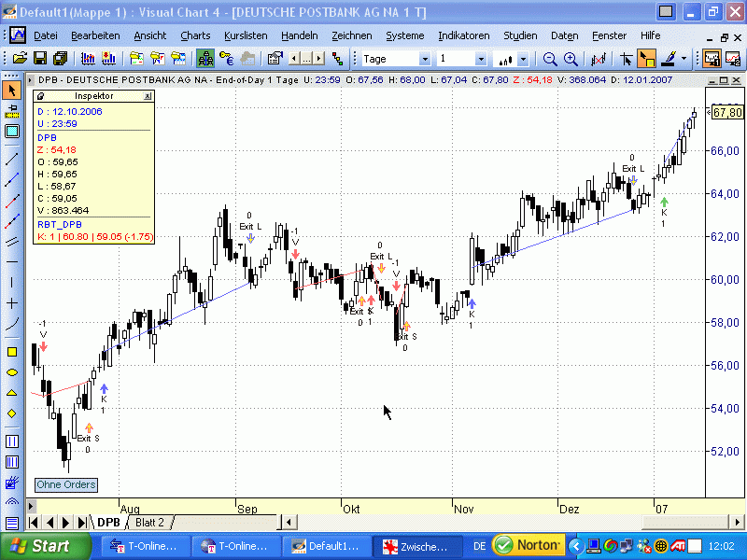Select the blue segment line drawing tool
The height and width of the screenshot is (560, 747).
pos(12,179)
